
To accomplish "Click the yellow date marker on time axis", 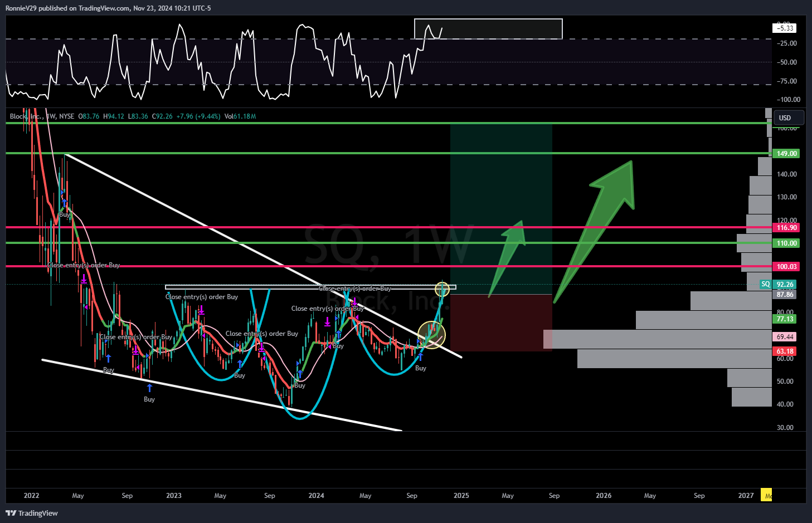I will click(x=766, y=496).
